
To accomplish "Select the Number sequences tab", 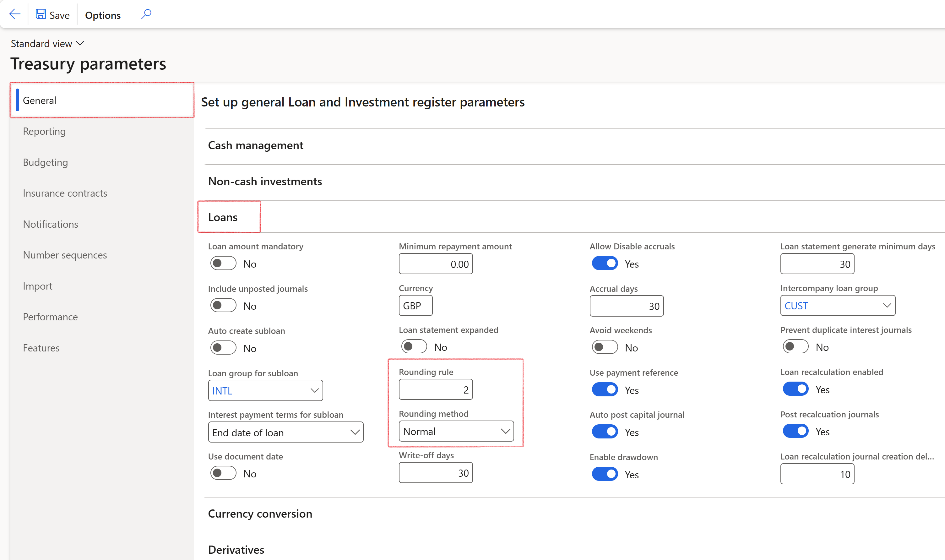I will tap(65, 255).
